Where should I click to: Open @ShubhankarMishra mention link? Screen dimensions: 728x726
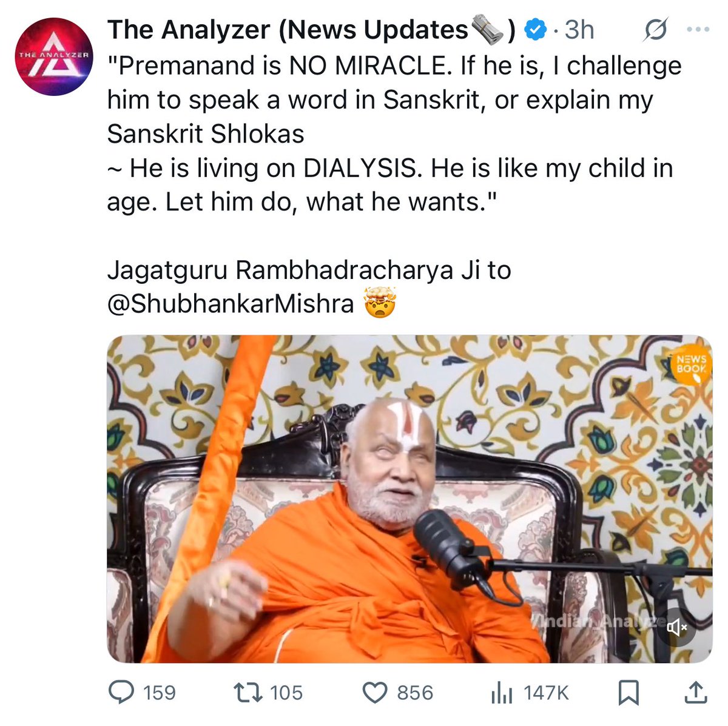(x=231, y=304)
